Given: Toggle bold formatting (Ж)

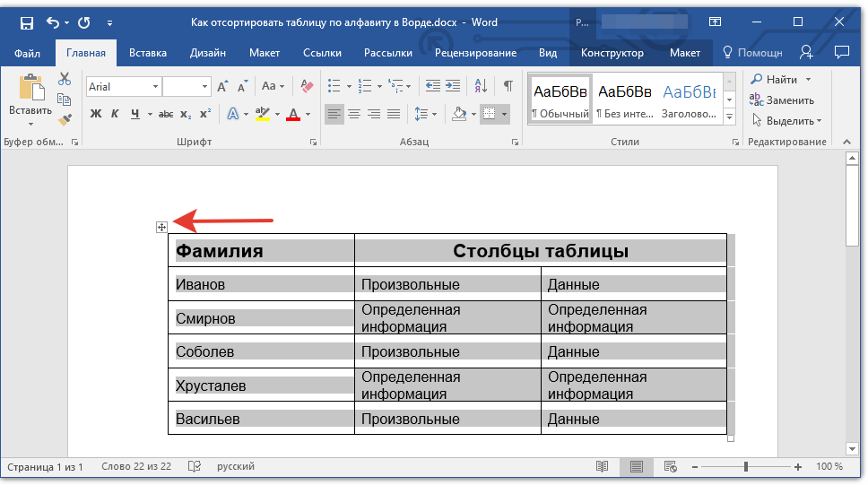Looking at the screenshot, I should click(x=96, y=114).
